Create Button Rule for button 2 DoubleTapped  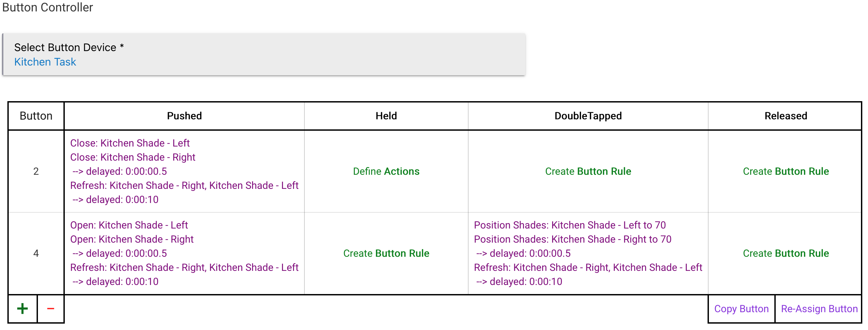[x=588, y=171]
